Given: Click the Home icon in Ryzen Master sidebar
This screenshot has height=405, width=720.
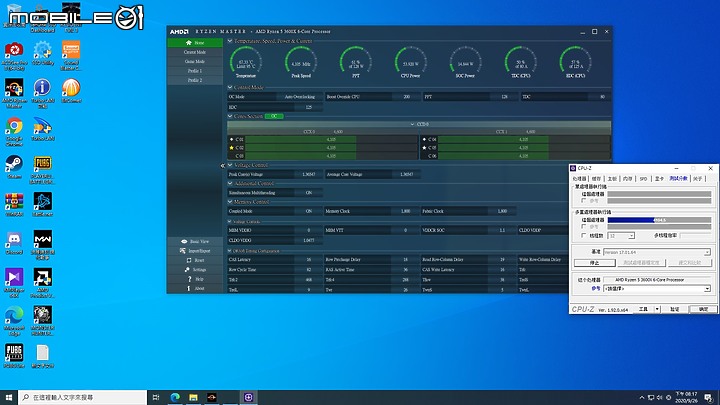Looking at the screenshot, I should click(188, 42).
